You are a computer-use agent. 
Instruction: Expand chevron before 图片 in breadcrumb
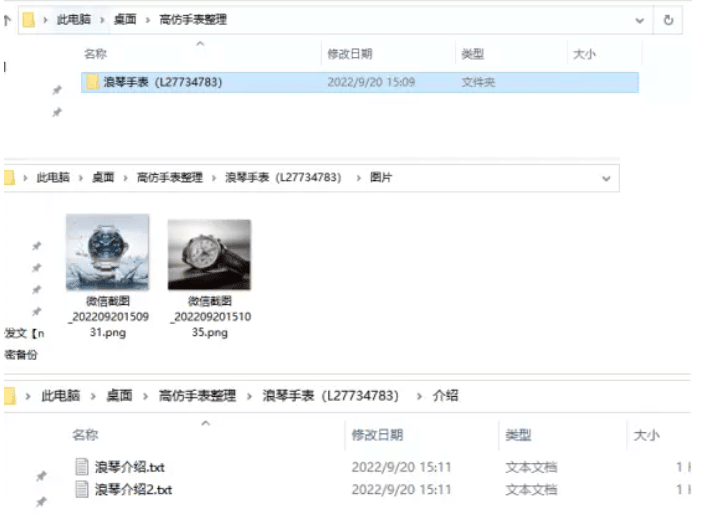click(x=359, y=178)
